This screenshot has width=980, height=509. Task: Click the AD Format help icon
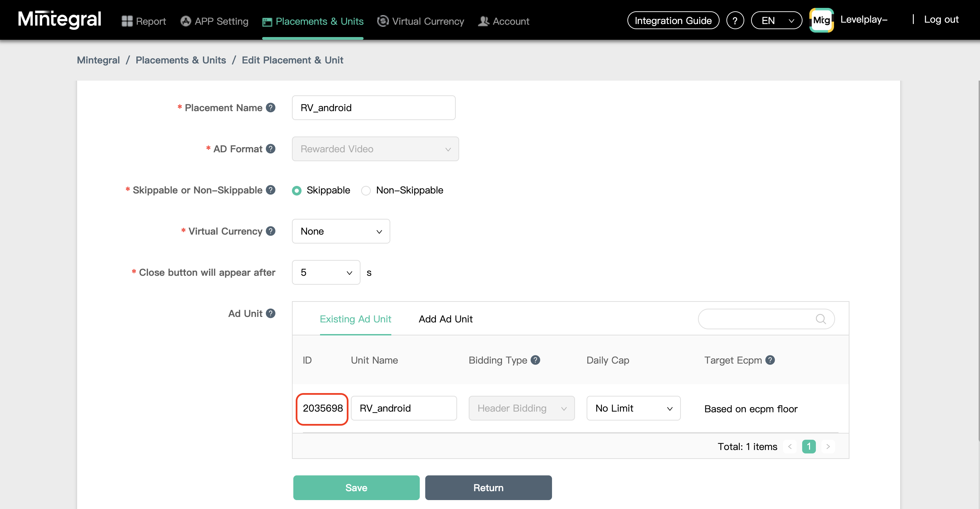(x=270, y=149)
